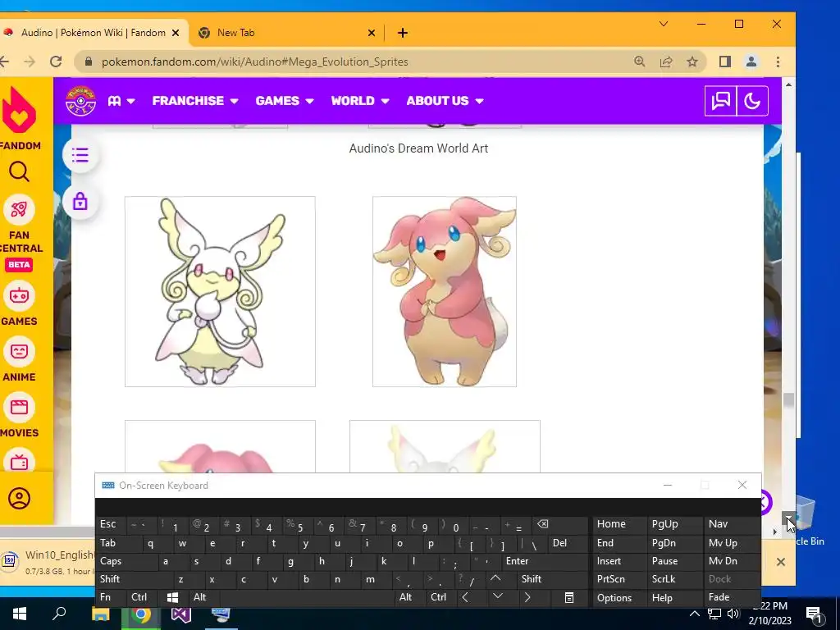Click scrollbar down arrow
Image resolution: width=840 pixels, height=630 pixels.
[788, 518]
